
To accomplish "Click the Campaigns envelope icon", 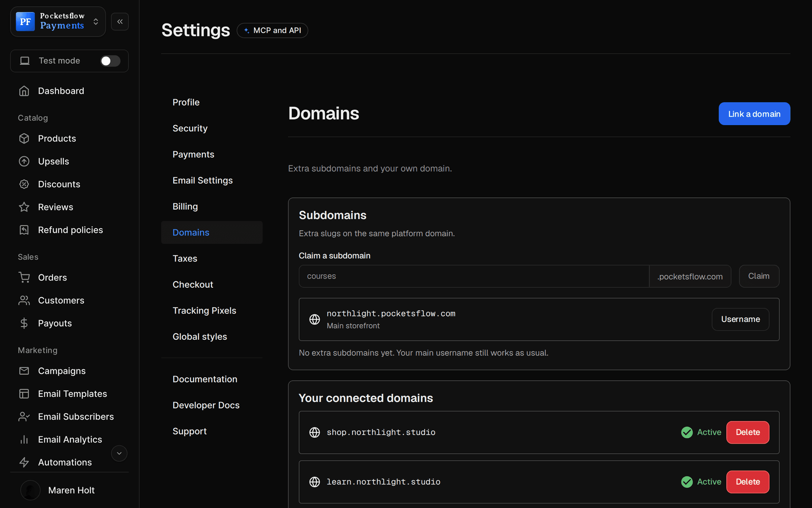I will pyautogui.click(x=24, y=371).
